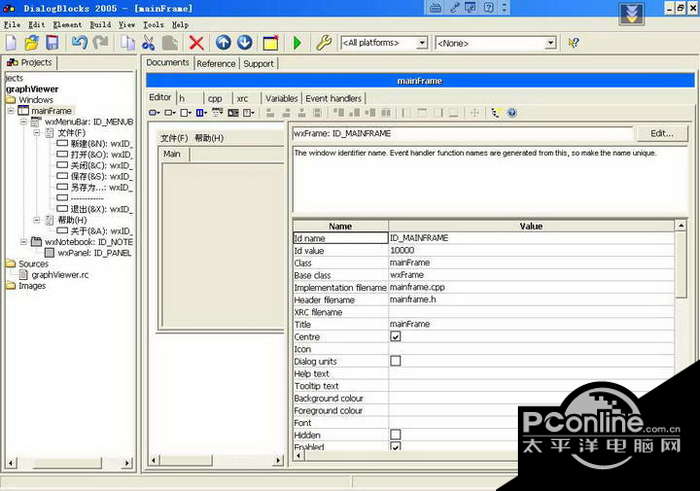
Task: Check the Dialog units checkbox
Action: coord(396,361)
